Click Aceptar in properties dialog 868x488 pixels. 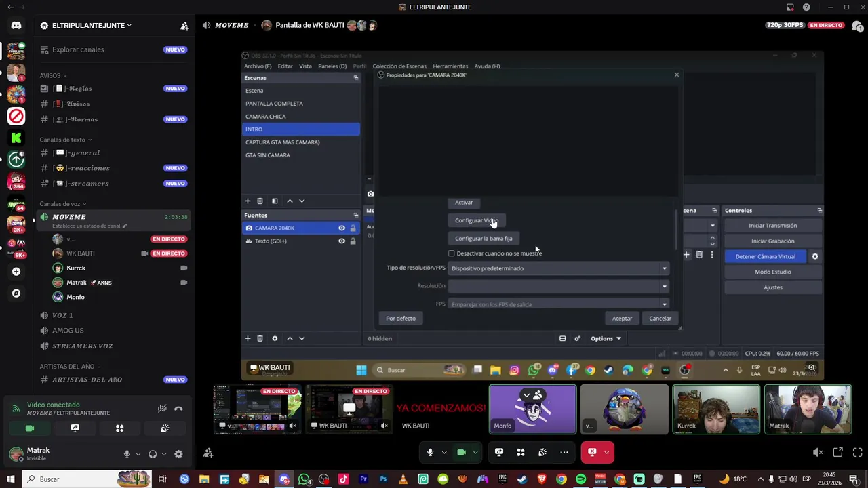click(x=622, y=319)
